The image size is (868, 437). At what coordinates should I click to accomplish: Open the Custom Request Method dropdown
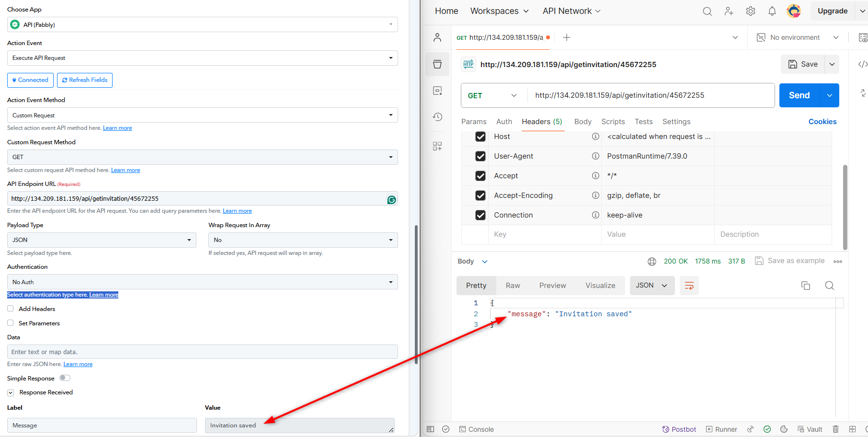pos(203,157)
